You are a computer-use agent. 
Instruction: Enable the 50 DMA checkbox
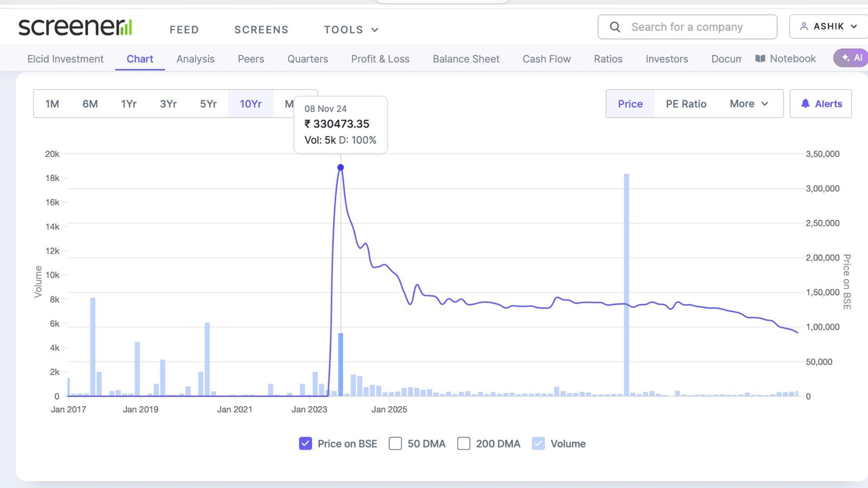click(396, 443)
